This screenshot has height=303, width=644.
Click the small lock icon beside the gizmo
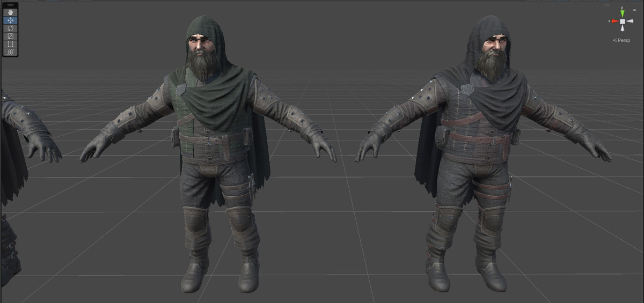(x=634, y=10)
